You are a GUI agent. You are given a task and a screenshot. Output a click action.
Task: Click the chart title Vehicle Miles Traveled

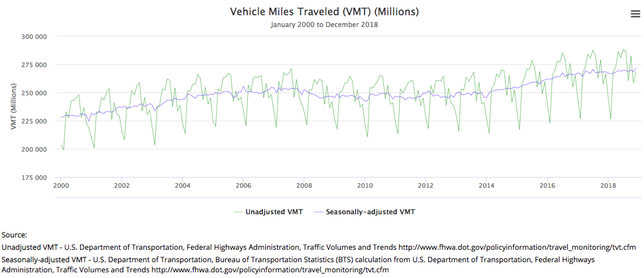pos(324,12)
